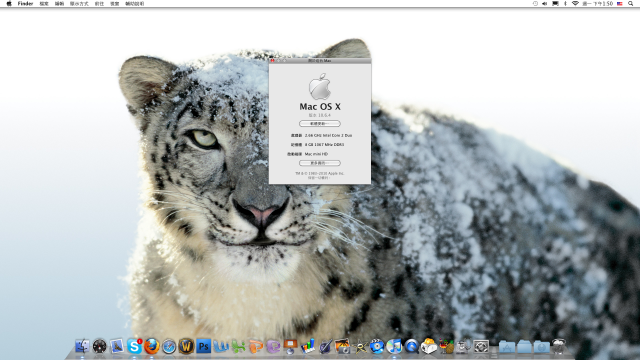Open Finder from the dock
Image resolution: width=640 pixels, height=360 pixels.
click(82, 346)
